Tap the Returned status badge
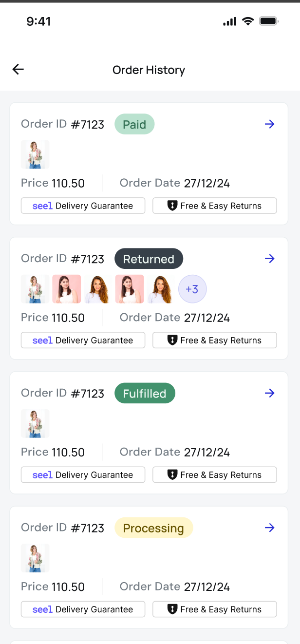The height and width of the screenshot is (644, 300). pos(149,259)
